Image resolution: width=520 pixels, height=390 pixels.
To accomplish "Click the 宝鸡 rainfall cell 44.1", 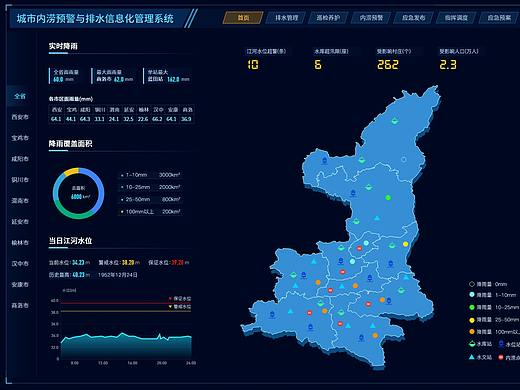I will 71,119.
